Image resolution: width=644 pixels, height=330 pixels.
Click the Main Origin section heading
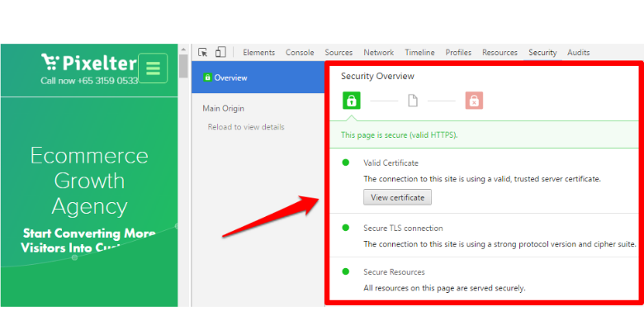[x=223, y=108]
